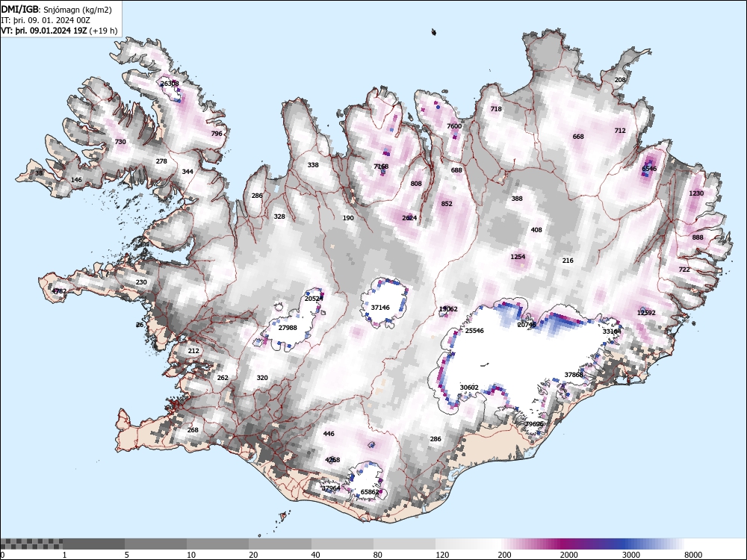Select the 216 snow label
This screenshot has height=560, width=747.
(568, 260)
